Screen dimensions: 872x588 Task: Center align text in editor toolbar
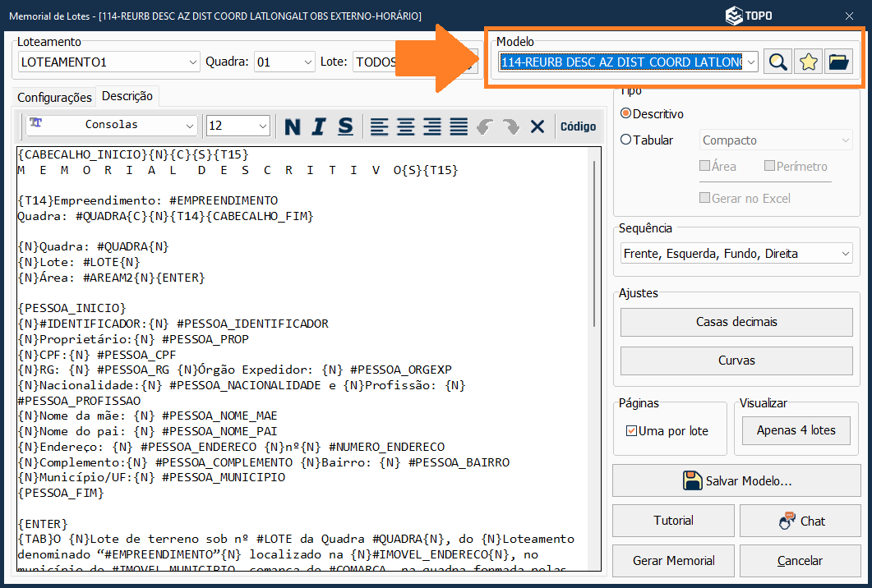tap(405, 126)
